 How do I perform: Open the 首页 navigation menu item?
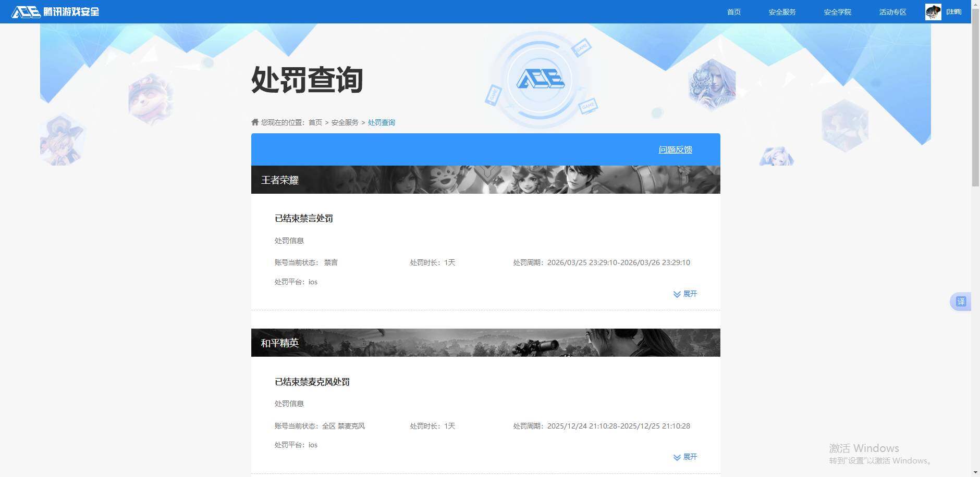[x=733, y=12]
